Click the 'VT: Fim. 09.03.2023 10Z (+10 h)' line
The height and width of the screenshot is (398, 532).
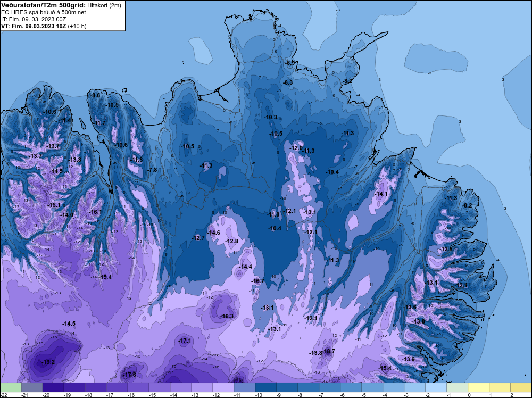[x=44, y=26]
